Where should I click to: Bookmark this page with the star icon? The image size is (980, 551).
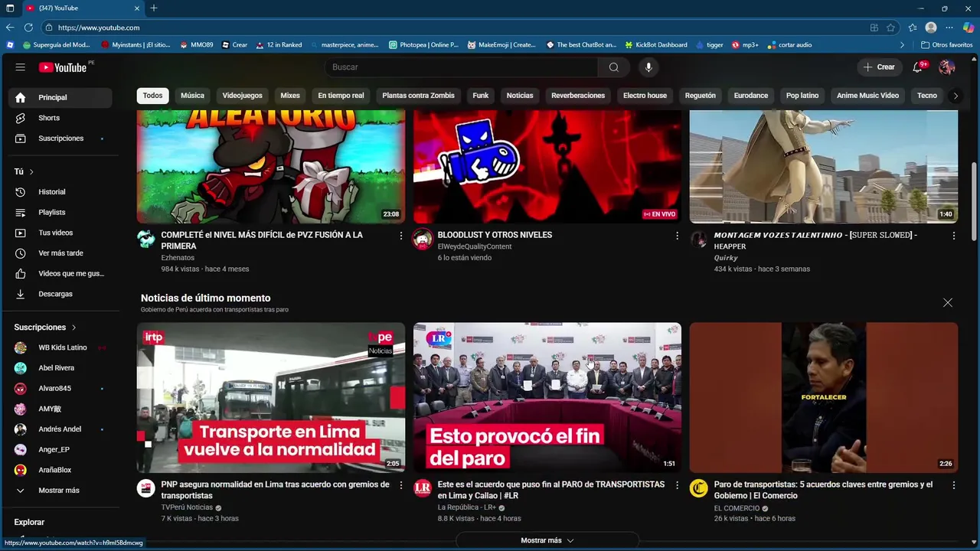tap(890, 28)
